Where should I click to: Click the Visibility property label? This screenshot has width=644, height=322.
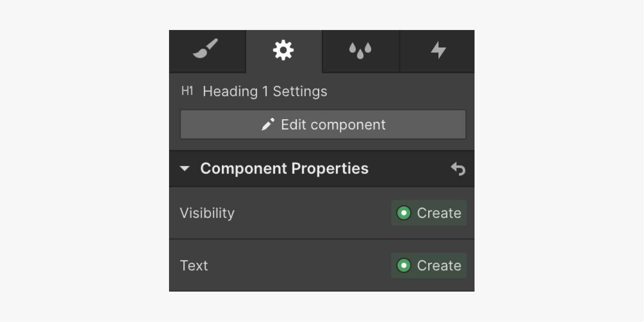coord(207,213)
